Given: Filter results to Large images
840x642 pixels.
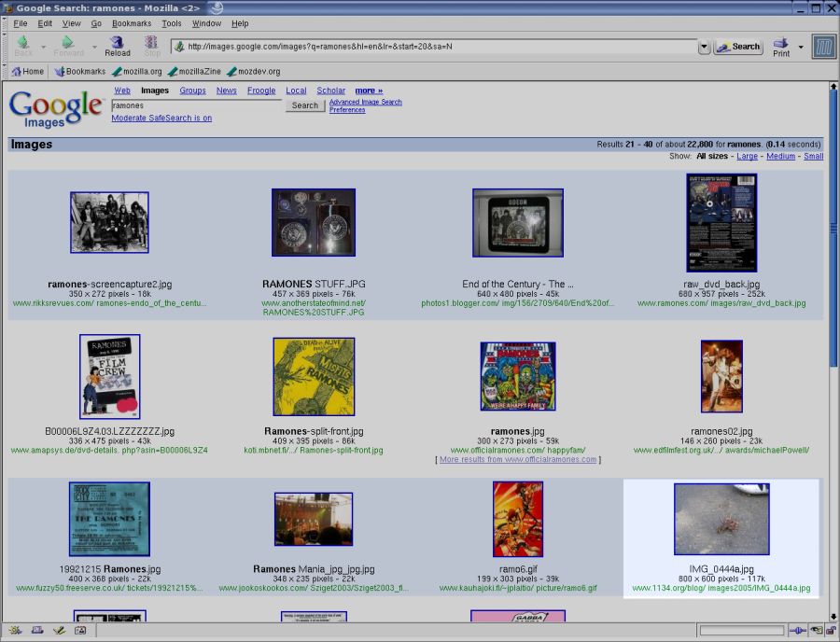Looking at the screenshot, I should pos(747,156).
